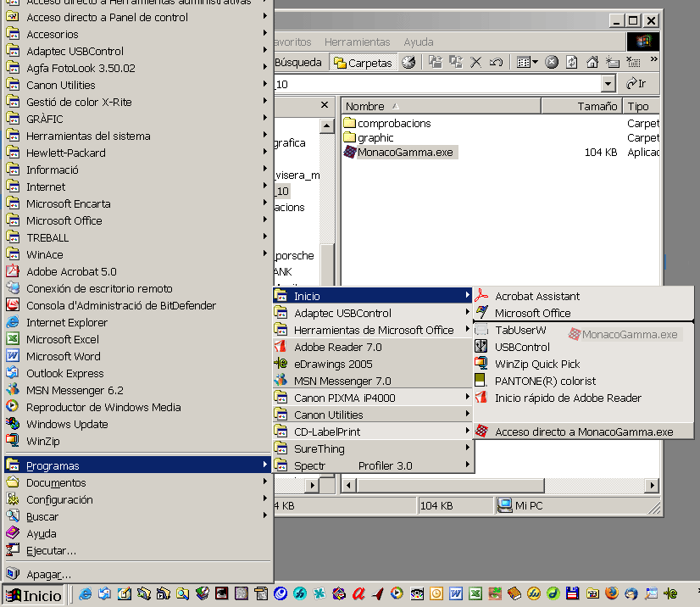Expand the Microsoft Office folder in Programas
The image size is (700, 607).
64,220
